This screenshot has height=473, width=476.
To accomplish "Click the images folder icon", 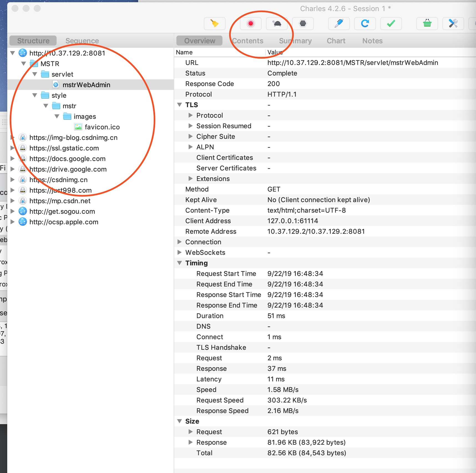I will click(67, 116).
